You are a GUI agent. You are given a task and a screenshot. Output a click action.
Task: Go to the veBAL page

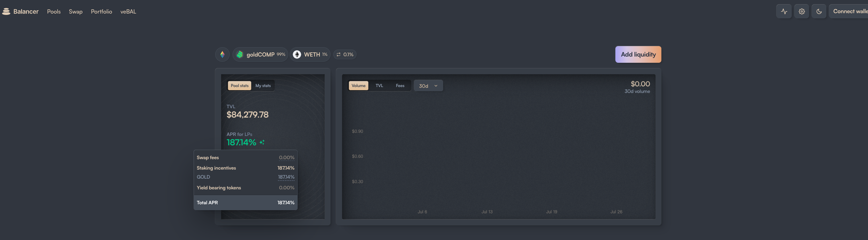(128, 11)
